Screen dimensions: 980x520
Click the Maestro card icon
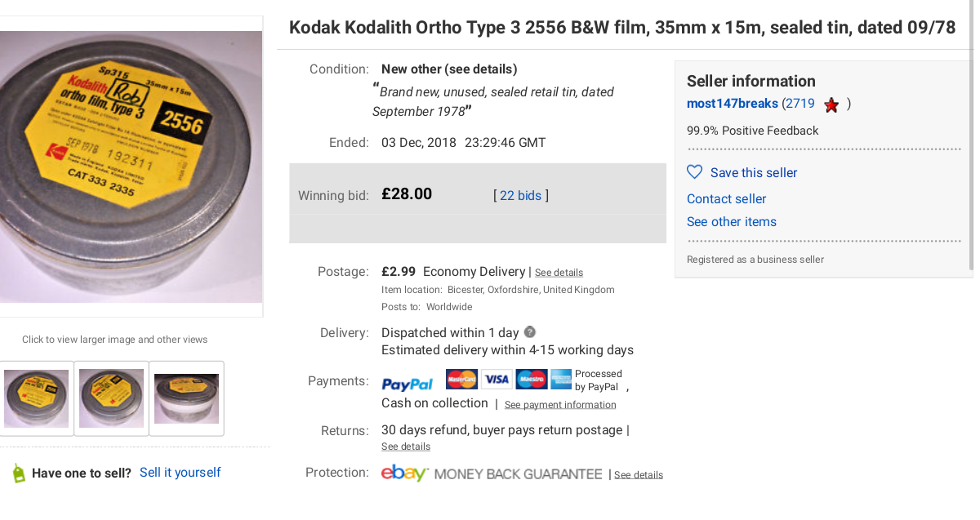pos(531,379)
